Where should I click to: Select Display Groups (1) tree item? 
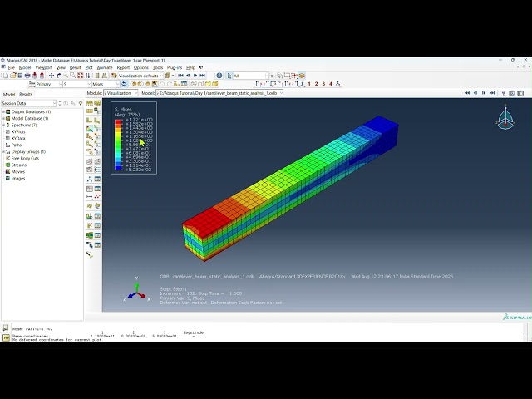pyautogui.click(x=28, y=151)
